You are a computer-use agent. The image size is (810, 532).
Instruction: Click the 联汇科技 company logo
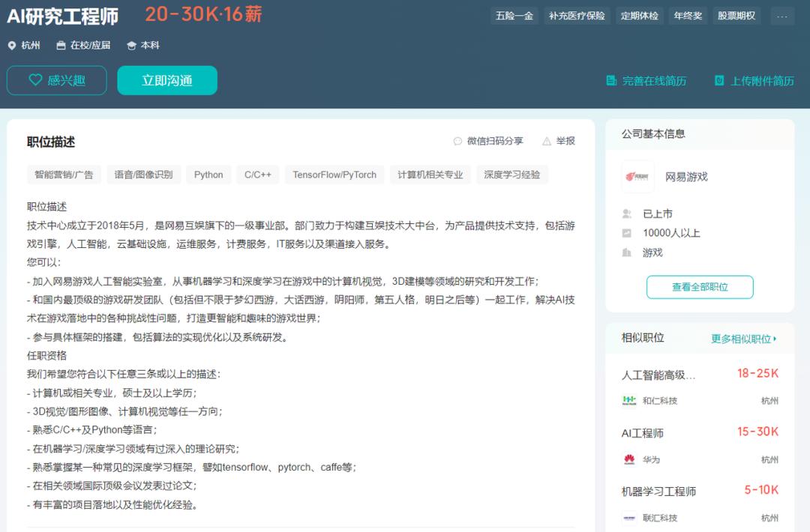click(x=629, y=518)
